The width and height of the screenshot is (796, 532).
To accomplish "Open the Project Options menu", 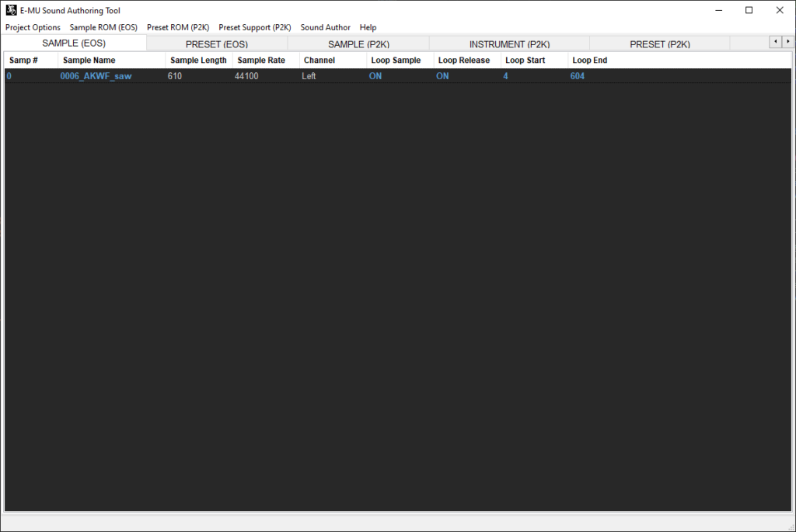I will point(33,27).
